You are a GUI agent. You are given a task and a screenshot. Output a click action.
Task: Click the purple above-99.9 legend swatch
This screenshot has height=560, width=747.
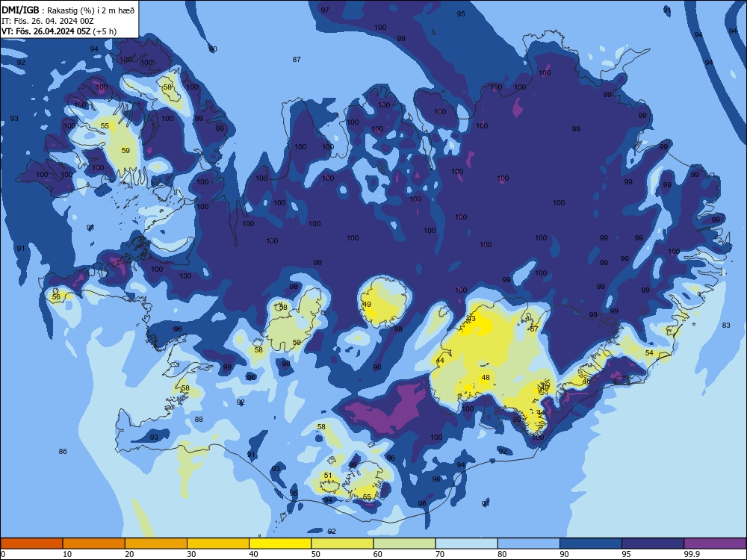(715, 544)
